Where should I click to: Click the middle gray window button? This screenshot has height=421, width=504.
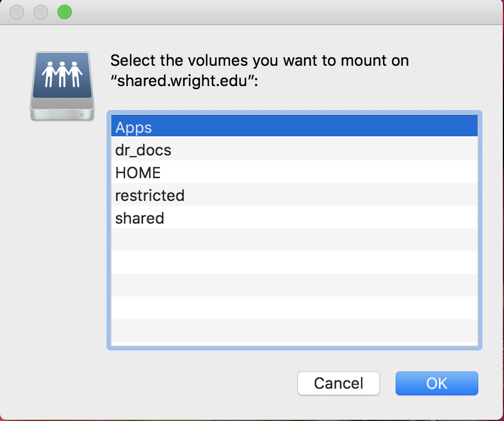click(41, 12)
